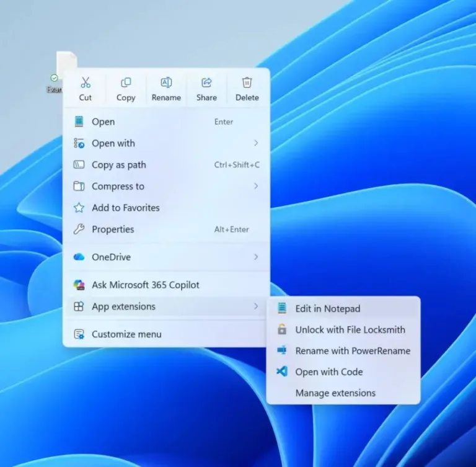Image resolution: width=476 pixels, height=467 pixels.
Task: Click the OneDrive cloud icon
Action: coord(79,257)
